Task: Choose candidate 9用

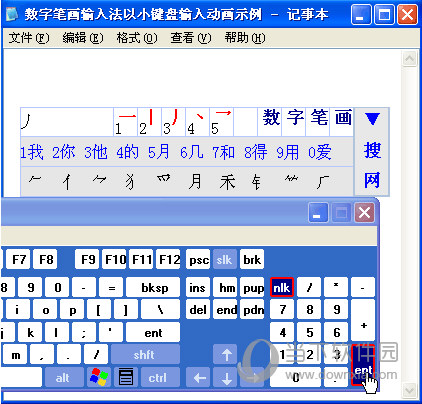Action: tap(288, 152)
